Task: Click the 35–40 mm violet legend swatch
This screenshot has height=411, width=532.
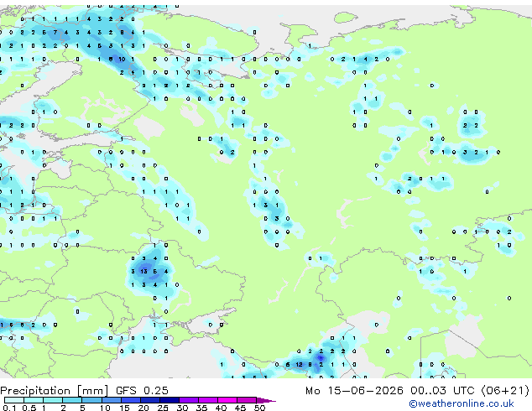Action: pos(208,400)
